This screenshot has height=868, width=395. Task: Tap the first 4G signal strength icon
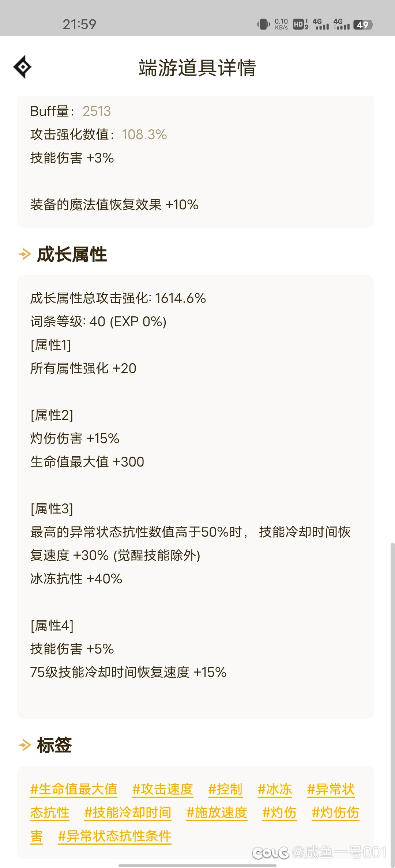[x=321, y=24]
